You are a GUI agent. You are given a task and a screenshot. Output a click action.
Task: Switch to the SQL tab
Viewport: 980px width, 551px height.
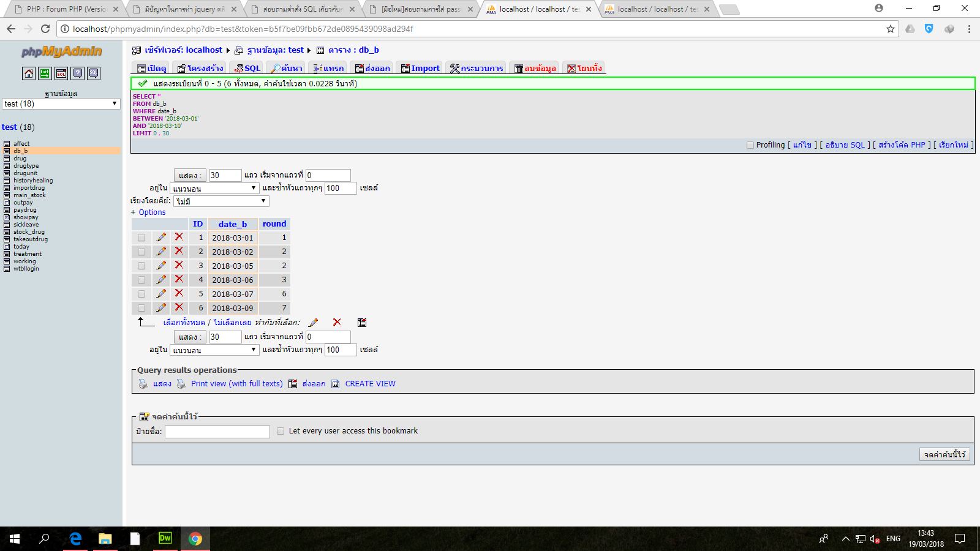pyautogui.click(x=247, y=68)
